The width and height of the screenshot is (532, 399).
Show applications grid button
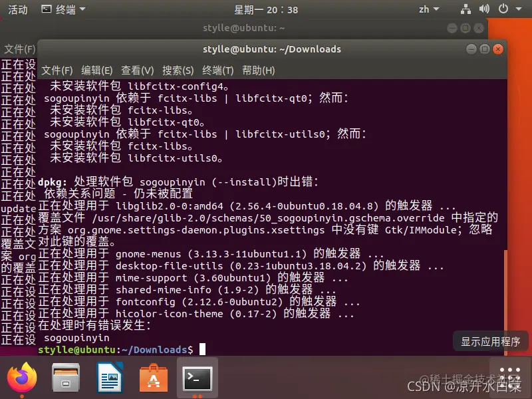pos(509,376)
